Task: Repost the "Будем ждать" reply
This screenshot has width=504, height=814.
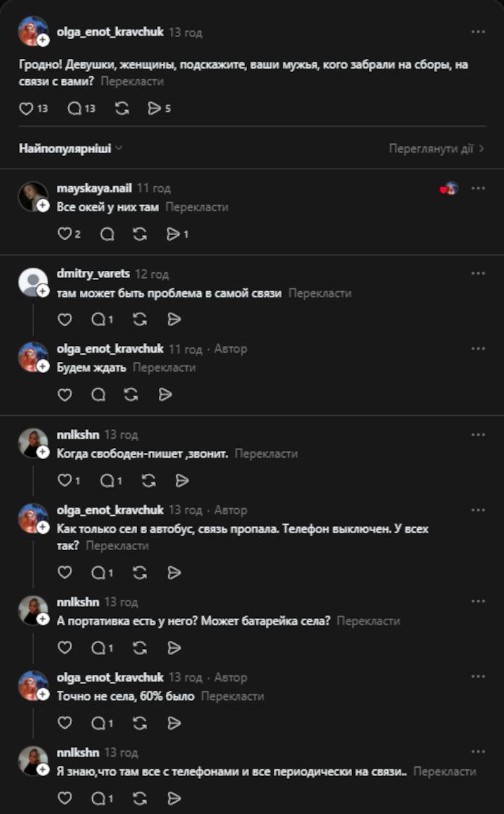Action: tap(131, 395)
